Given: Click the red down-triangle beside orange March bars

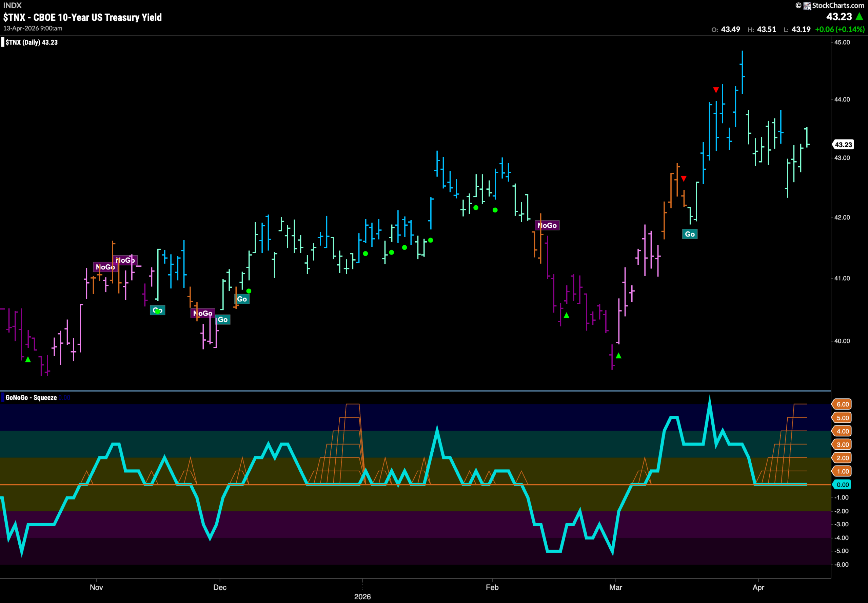Looking at the screenshot, I should [684, 178].
